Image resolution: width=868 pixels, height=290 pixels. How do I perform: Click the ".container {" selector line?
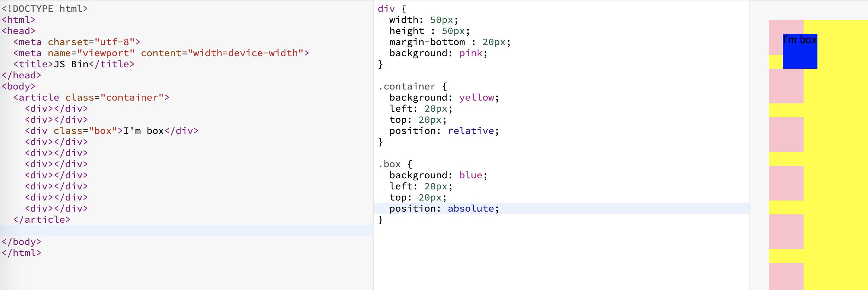tap(413, 86)
